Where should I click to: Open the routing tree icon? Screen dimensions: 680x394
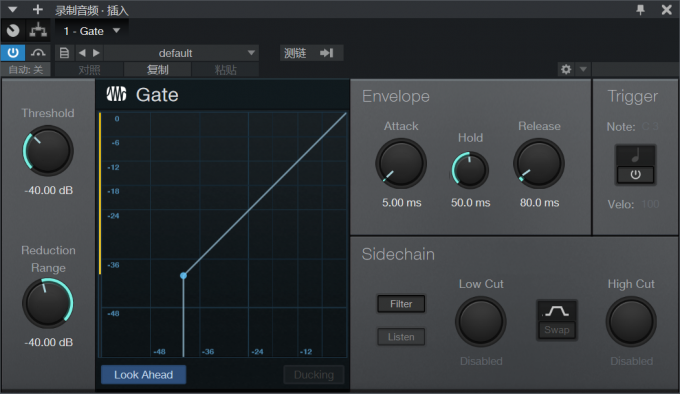pyautogui.click(x=38, y=30)
